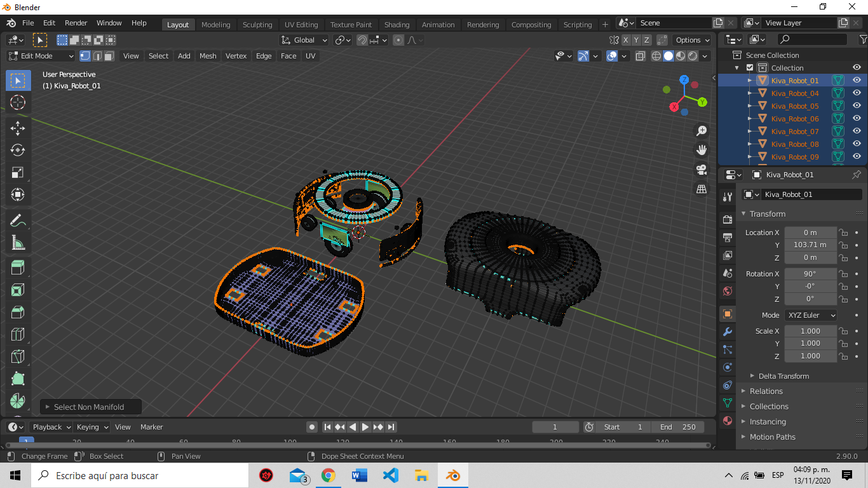Toggle X-ray display in viewport header

click(640, 56)
